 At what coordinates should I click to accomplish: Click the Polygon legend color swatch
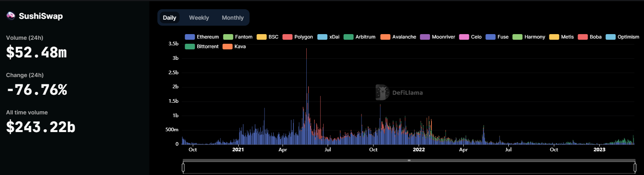[287, 37]
